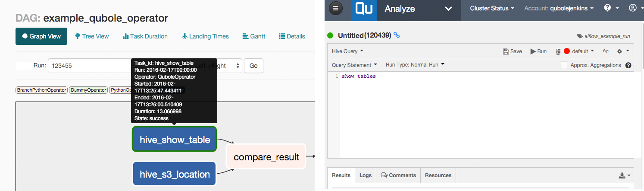The width and height of the screenshot is (644, 191).
Task: Switch to the Tree View tab
Action: point(92,36)
